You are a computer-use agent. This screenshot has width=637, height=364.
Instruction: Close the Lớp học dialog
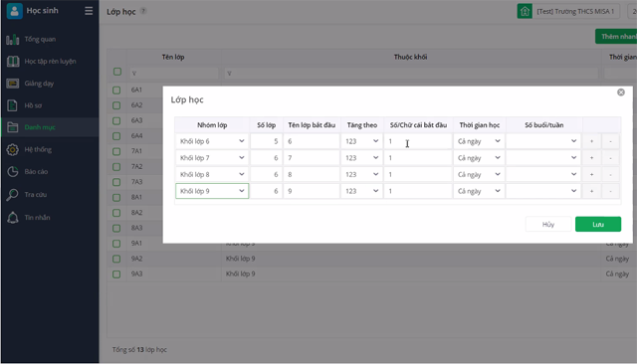point(621,92)
